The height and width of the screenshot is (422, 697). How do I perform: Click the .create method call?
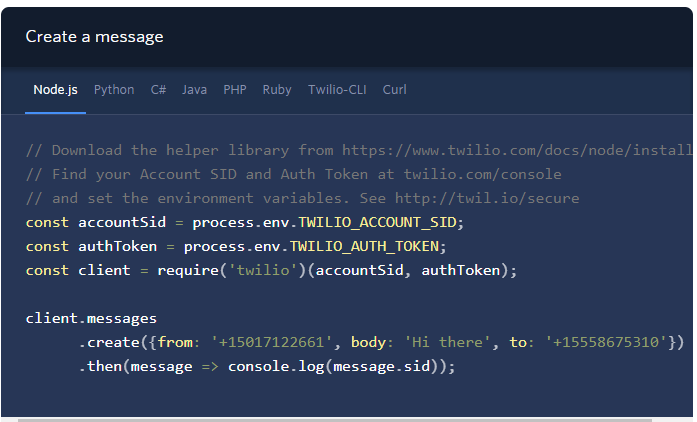pos(109,342)
